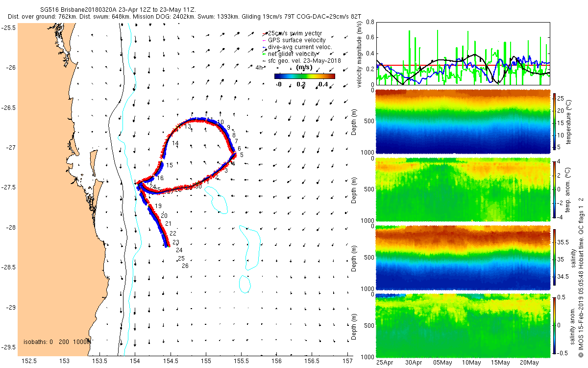This screenshot has width=588, height=368.
Task: Click the dive-avg current veloc. legend entry
Action: [x=298, y=47]
